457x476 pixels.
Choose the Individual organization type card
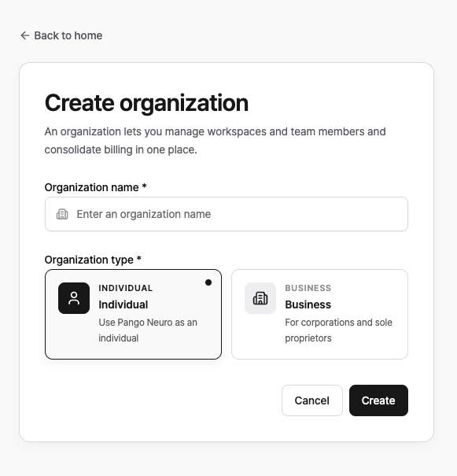click(133, 314)
